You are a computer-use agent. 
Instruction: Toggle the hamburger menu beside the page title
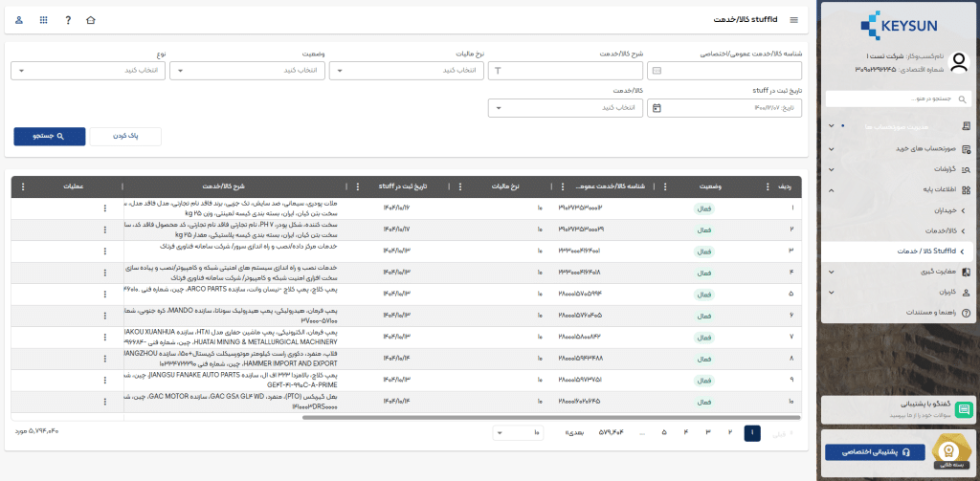793,19
